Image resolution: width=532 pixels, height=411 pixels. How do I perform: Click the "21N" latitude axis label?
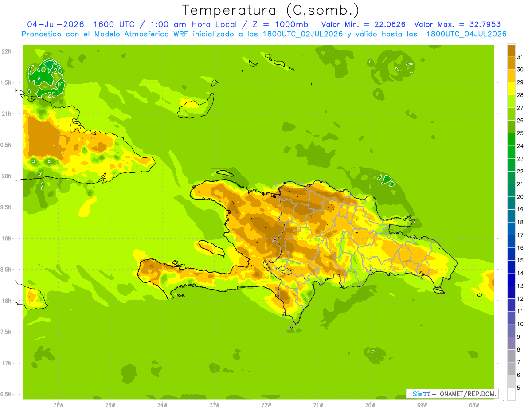click(x=6, y=114)
